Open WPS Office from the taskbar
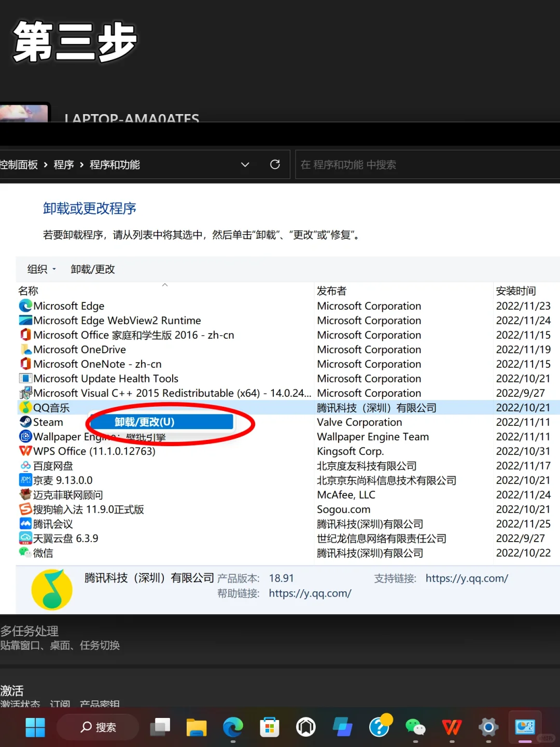Viewport: 560px width, 747px height. 452,727
